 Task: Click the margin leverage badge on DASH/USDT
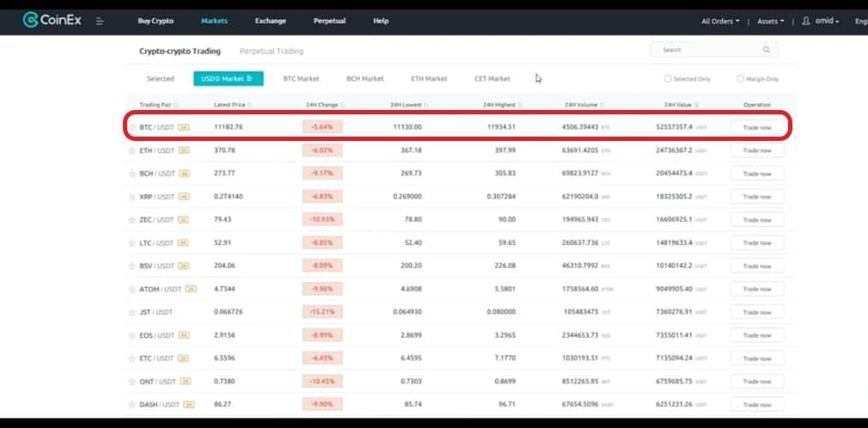pos(189,405)
